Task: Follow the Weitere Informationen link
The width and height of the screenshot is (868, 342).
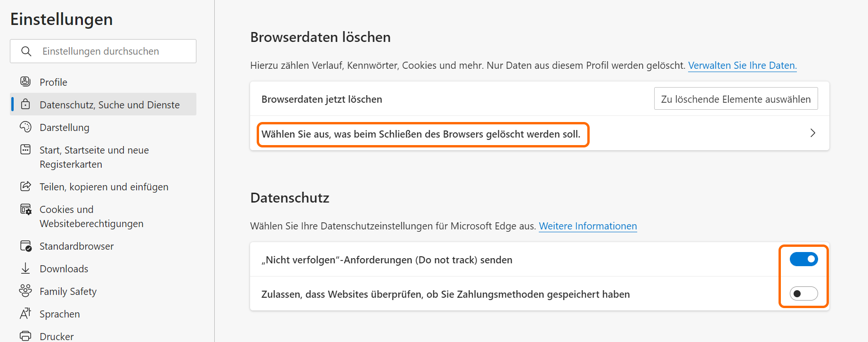Action: 588,226
